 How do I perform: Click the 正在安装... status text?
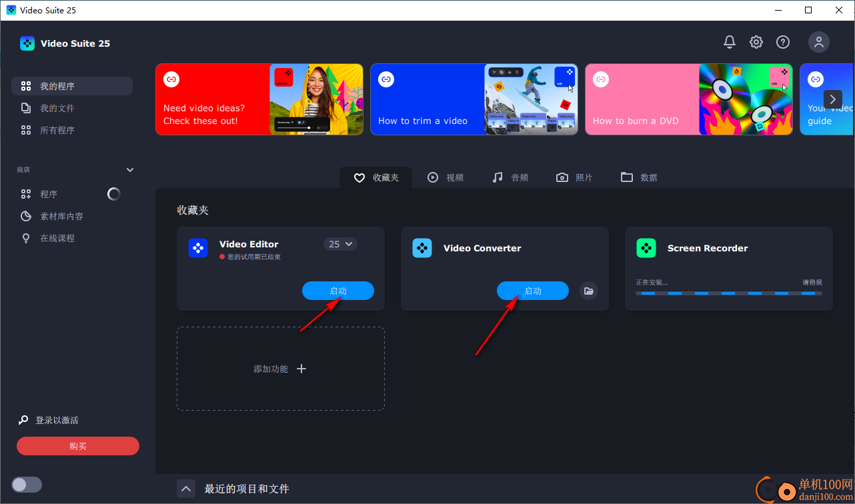point(652,283)
